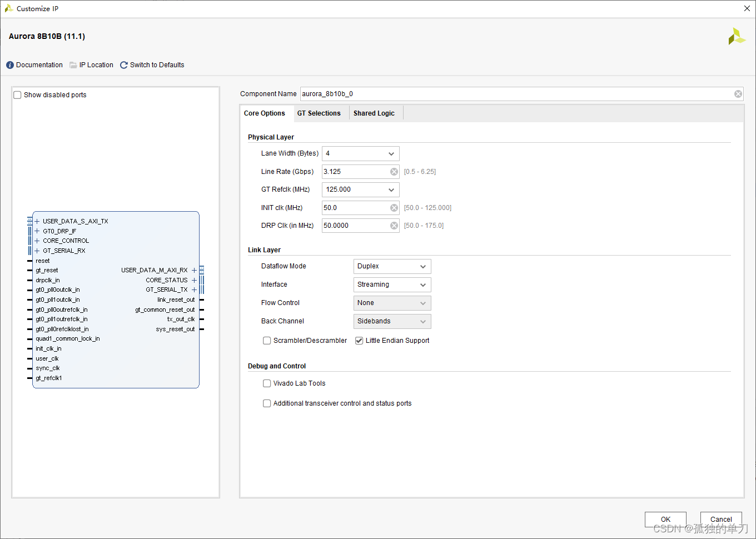Click the Cancel button

coord(721,519)
